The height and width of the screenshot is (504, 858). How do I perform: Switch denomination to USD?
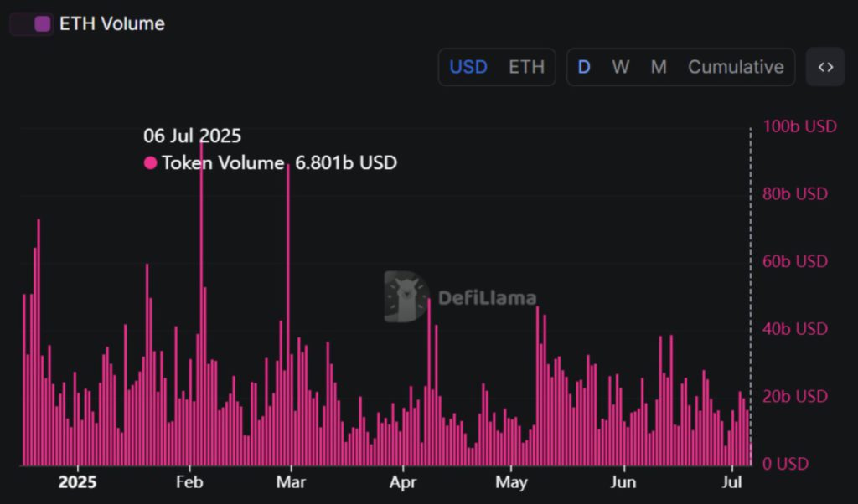click(x=468, y=67)
